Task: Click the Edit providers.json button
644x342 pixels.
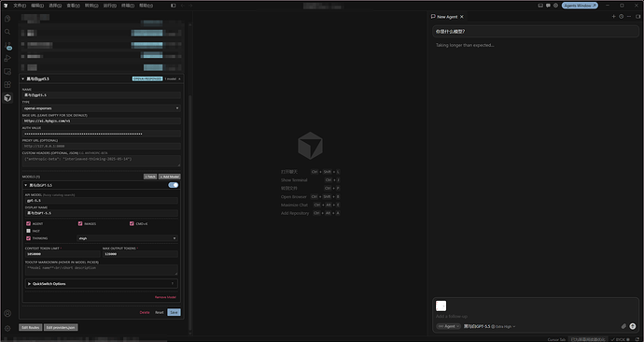Action: tap(61, 328)
